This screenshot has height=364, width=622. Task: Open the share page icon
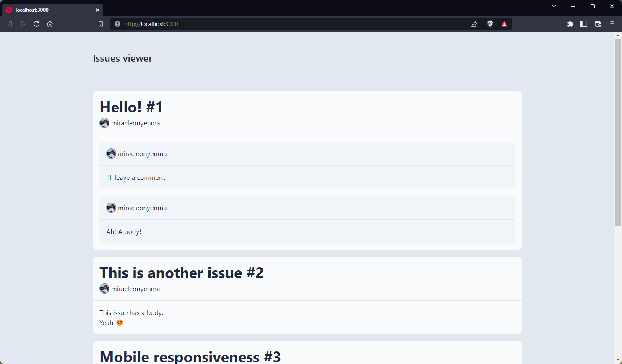tap(474, 24)
